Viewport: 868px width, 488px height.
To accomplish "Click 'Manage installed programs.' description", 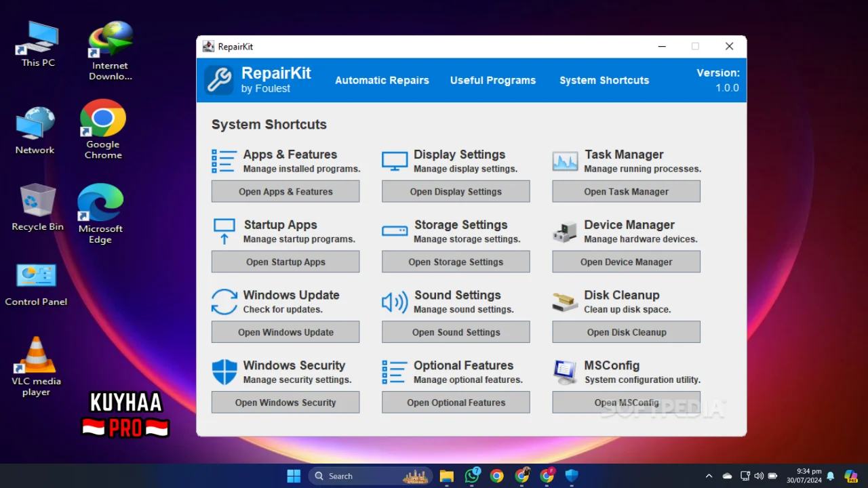I will 302,169.
